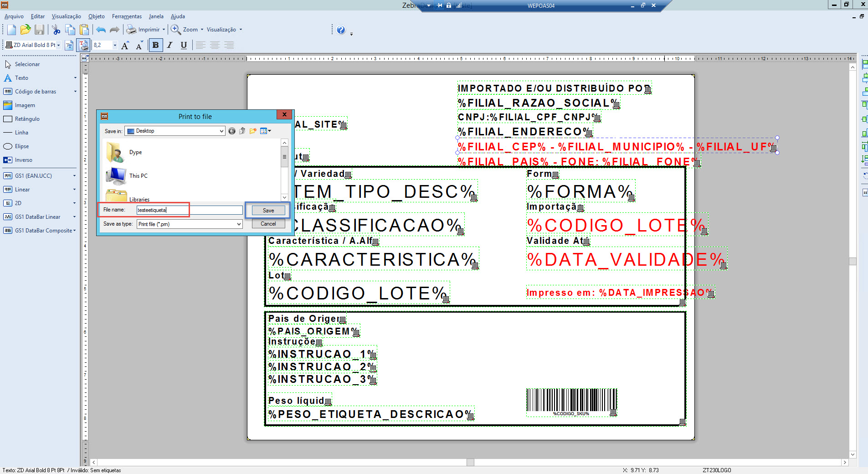The image size is (868, 474).
Task: Select the red %CODIGO_LOTE% text on label
Action: 617,225
